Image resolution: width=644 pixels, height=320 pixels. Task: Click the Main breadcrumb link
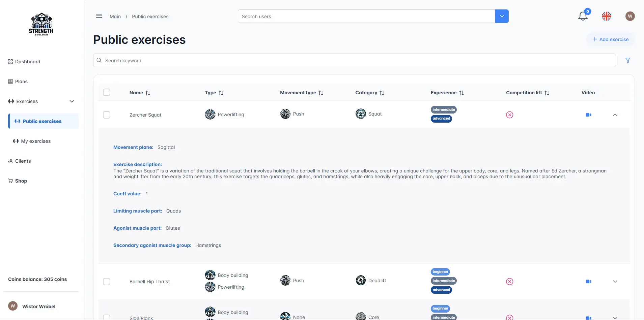coord(115,17)
